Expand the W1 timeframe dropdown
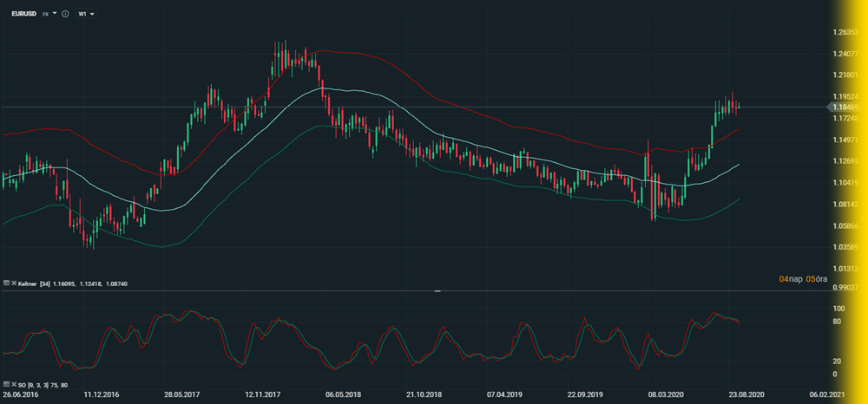This screenshot has width=868, height=404. [x=92, y=15]
